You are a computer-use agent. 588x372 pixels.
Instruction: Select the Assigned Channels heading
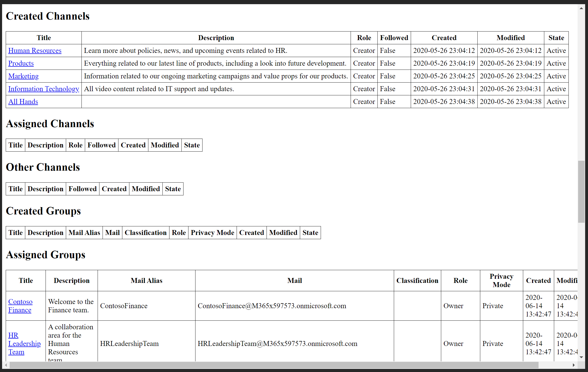coord(50,124)
